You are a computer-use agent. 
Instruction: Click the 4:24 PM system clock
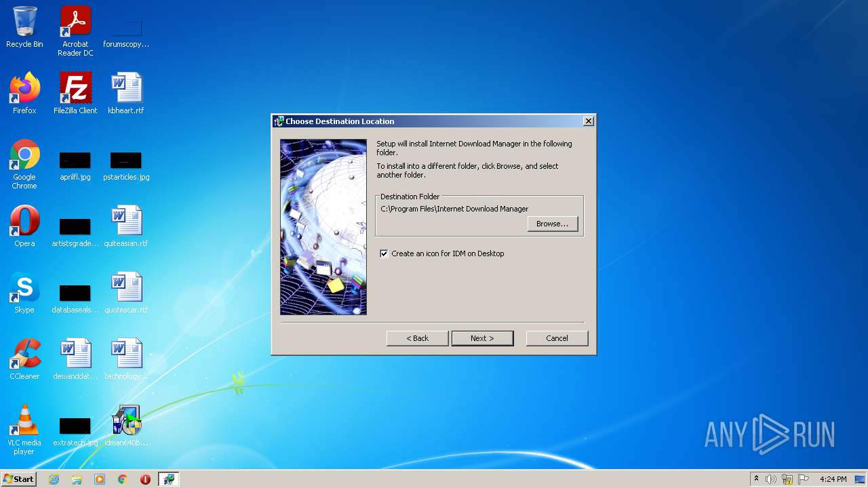coord(833,479)
